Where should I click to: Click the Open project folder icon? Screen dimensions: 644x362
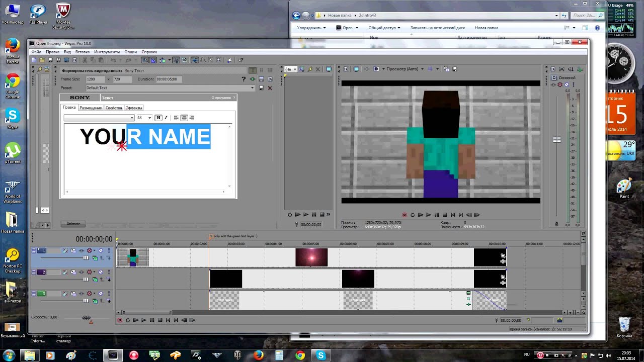click(42, 60)
